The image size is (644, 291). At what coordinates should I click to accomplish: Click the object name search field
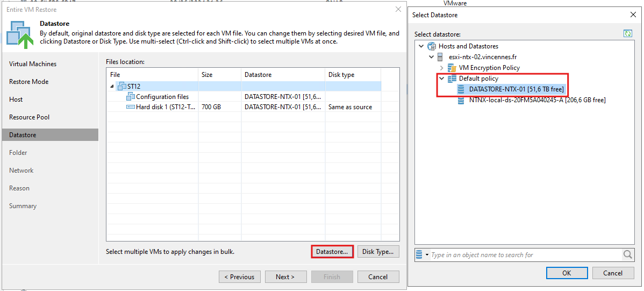526,255
